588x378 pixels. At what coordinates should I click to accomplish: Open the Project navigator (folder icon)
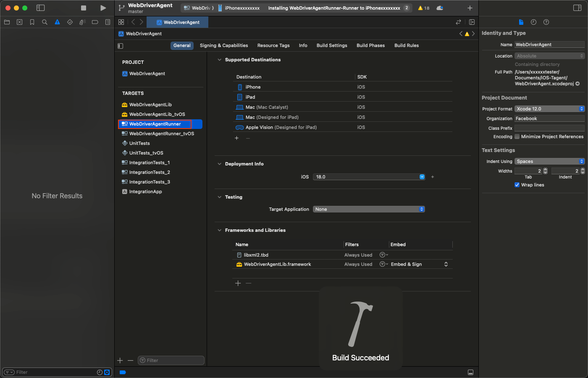point(7,22)
